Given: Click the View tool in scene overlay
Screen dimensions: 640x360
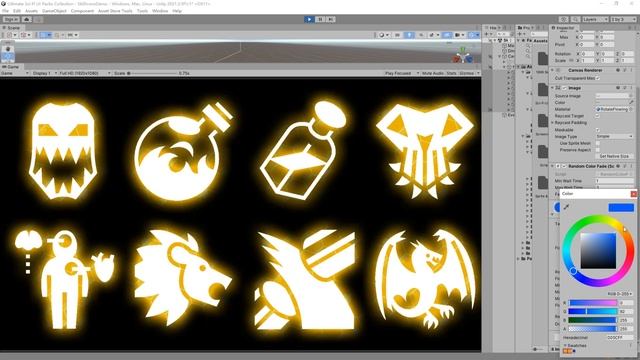Looking at the screenshot, I should tap(8, 49).
